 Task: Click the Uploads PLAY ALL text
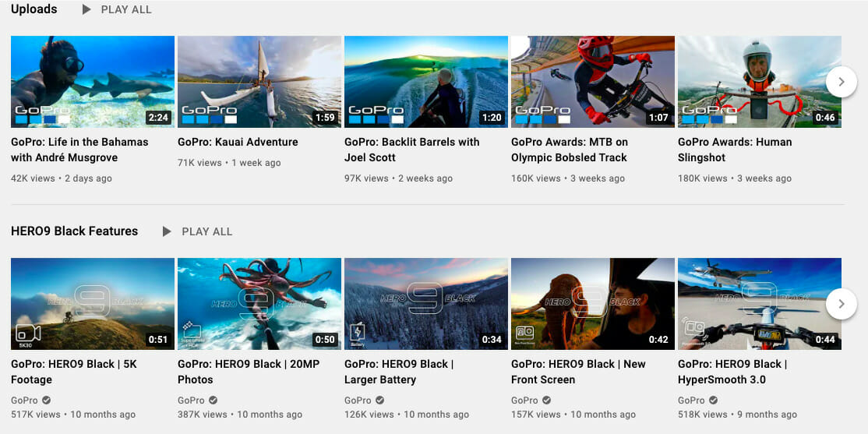(x=126, y=9)
